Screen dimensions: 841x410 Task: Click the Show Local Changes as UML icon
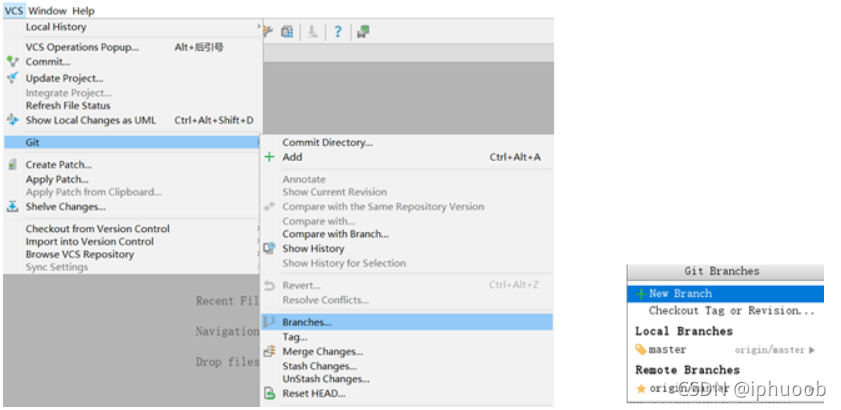click(12, 120)
